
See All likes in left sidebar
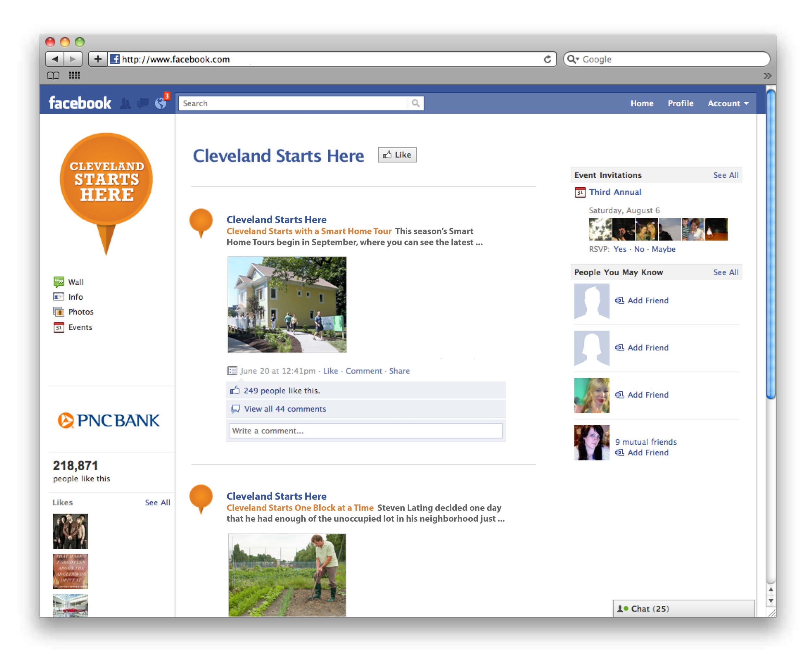(158, 502)
